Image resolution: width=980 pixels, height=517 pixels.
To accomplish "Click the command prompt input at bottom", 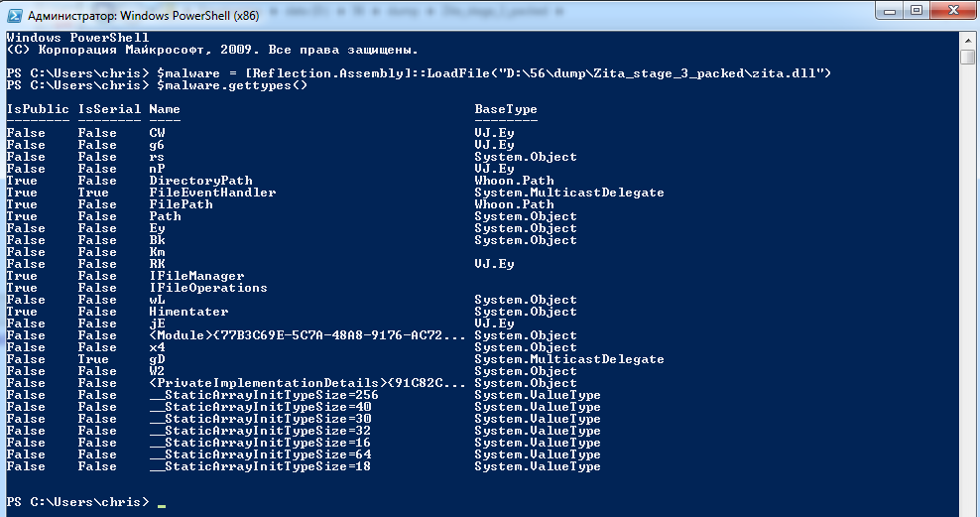I will 162,503.
